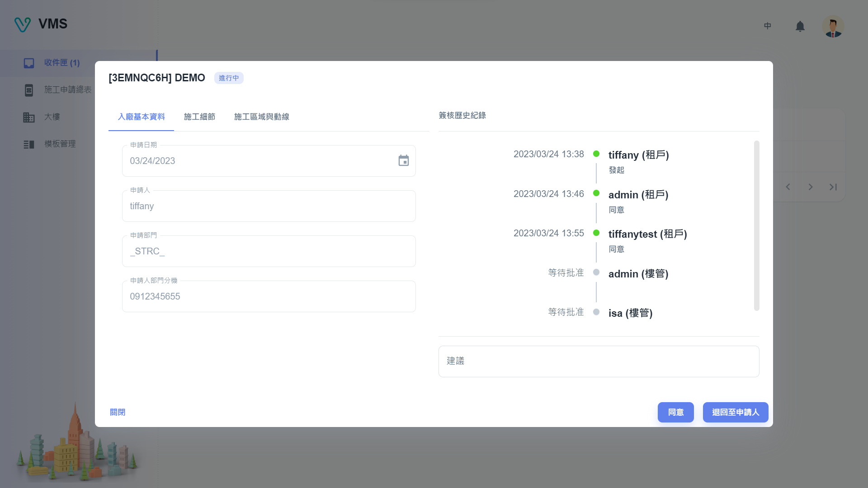The width and height of the screenshot is (868, 488).
Task: Click the notification bell icon
Action: (800, 26)
